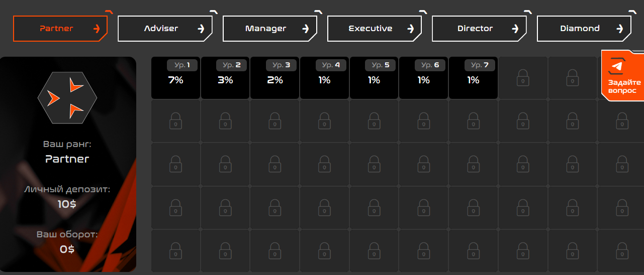Screen dimensions: 644x275
Task: Switch to the Manager rank tab
Action: tap(270, 29)
